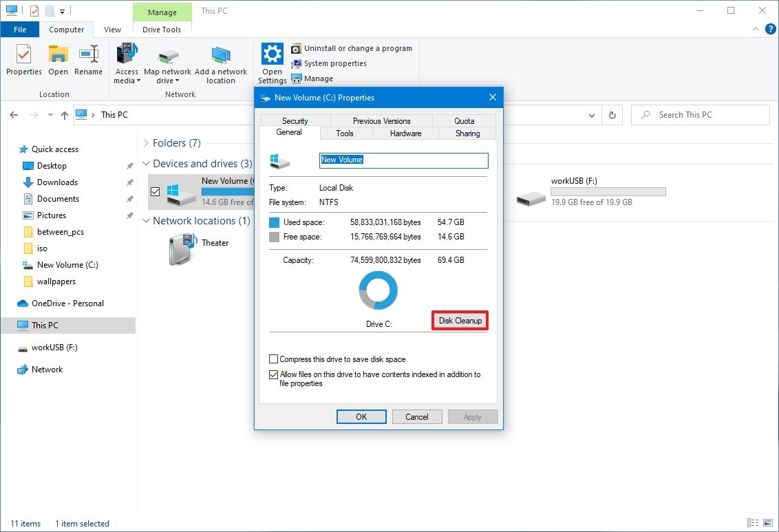Image resolution: width=779 pixels, height=532 pixels.
Task: Enable Compress this drive to save disk space
Action: click(273, 359)
